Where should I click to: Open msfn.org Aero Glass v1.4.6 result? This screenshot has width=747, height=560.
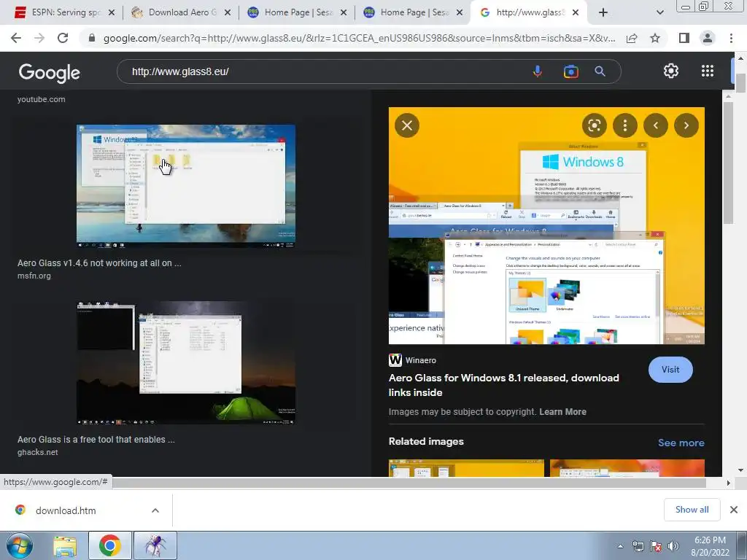(x=99, y=262)
